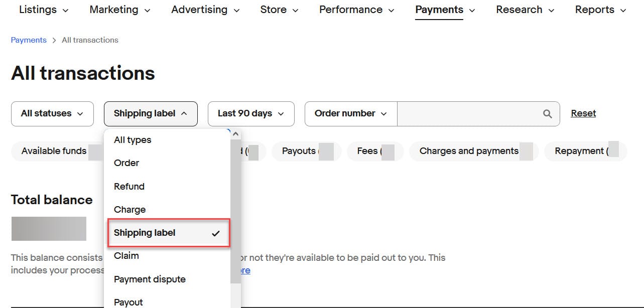Select All types from the list
The width and height of the screenshot is (644, 308).
pos(133,140)
